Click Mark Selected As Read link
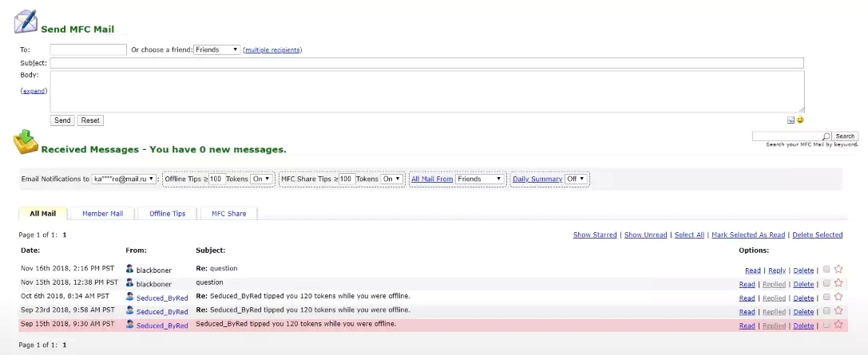Screen dimensions: 868x355 [748, 235]
